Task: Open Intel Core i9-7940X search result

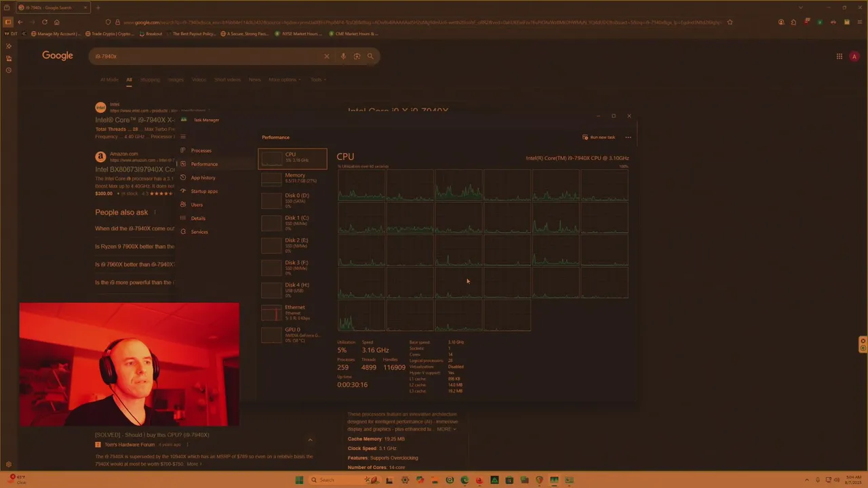Action: [135, 120]
